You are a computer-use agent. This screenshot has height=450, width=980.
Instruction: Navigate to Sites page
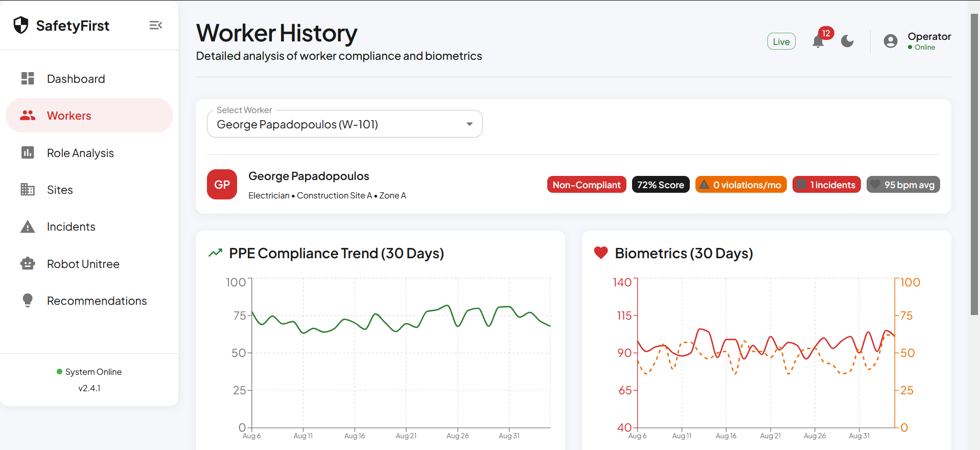[x=89, y=190]
